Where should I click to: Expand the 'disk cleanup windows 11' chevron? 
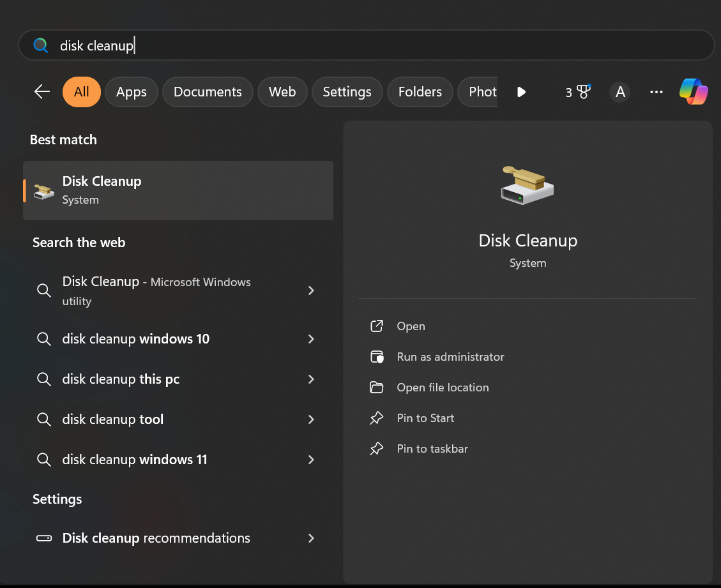[x=311, y=460]
